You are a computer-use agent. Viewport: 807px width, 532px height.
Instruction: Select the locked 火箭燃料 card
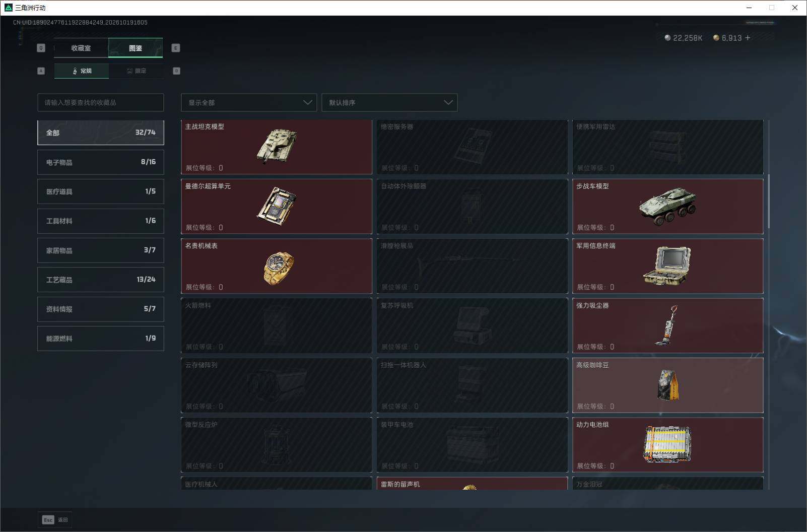pos(276,325)
